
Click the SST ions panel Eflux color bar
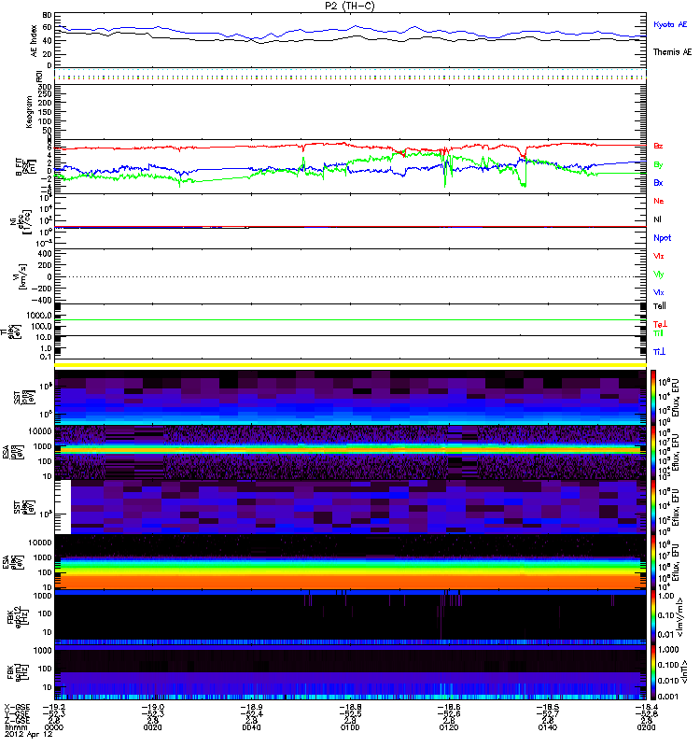tap(653, 398)
